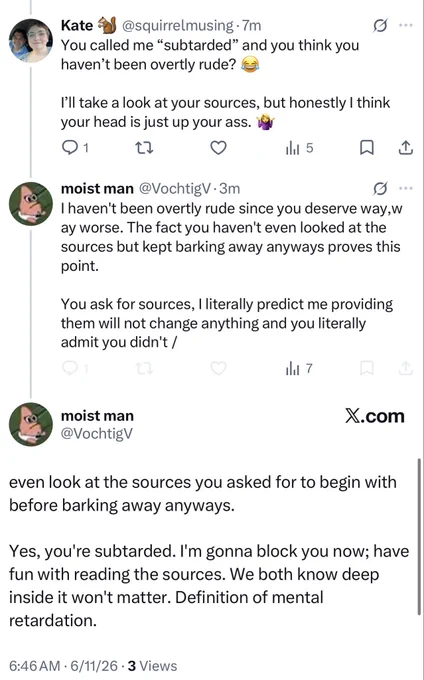Open @VochtigV handle in main tweet
Screen dimensions: 424x680
[97, 434]
